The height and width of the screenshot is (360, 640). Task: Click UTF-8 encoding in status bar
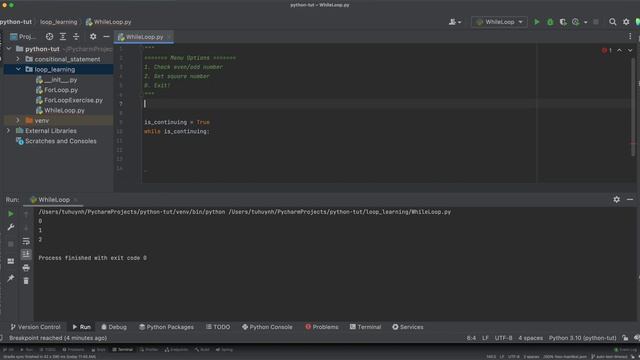(503, 338)
